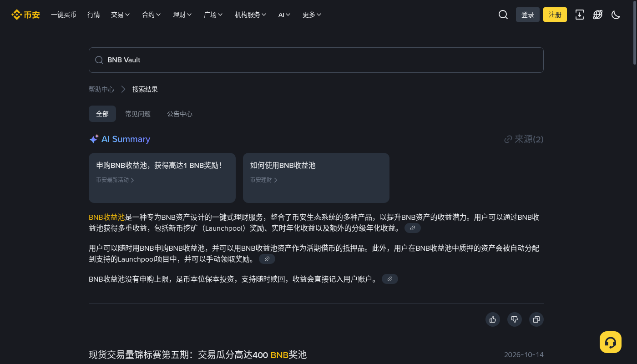Expand the AI dropdown menu
The width and height of the screenshot is (637, 364).
[x=285, y=15]
